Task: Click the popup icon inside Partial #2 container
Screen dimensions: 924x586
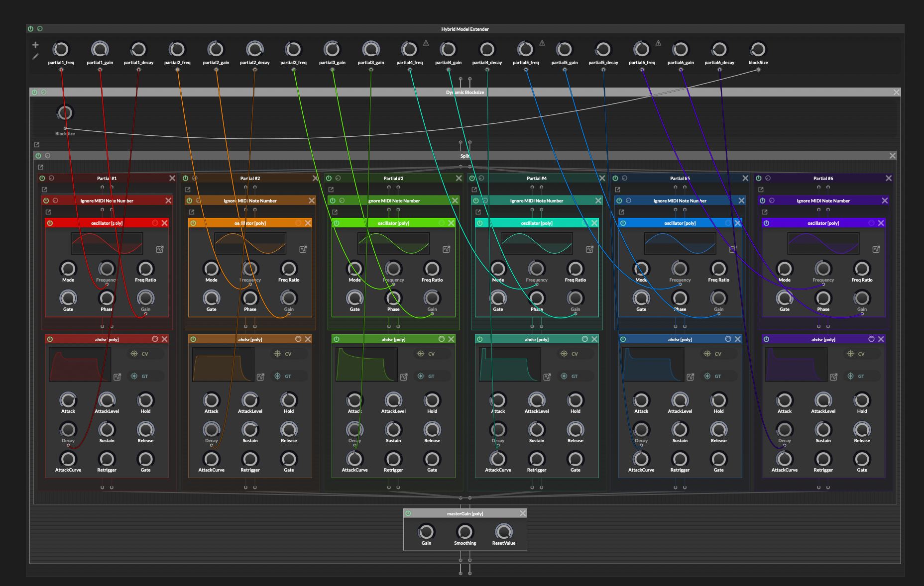Action: pos(188,190)
